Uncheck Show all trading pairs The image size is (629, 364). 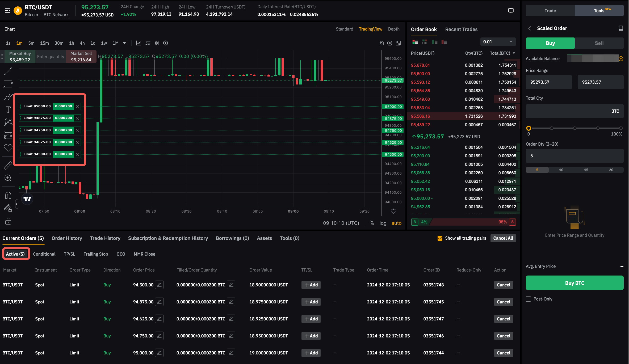tap(440, 238)
